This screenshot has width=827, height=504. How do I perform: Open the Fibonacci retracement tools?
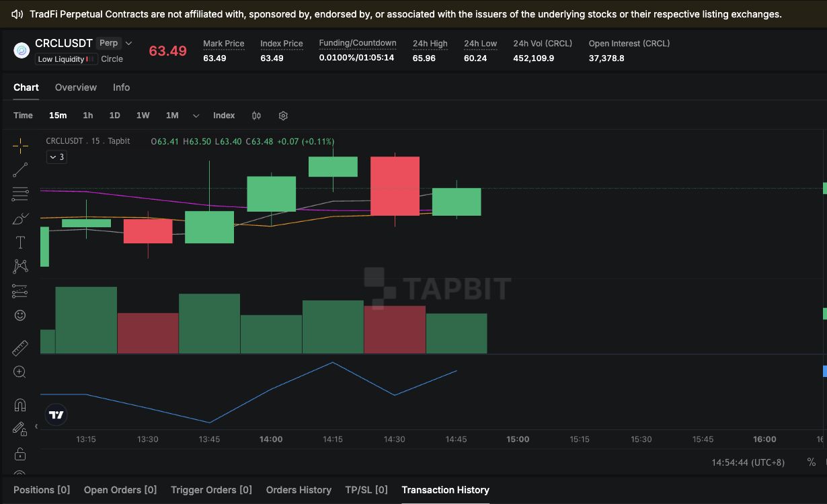[x=20, y=194]
